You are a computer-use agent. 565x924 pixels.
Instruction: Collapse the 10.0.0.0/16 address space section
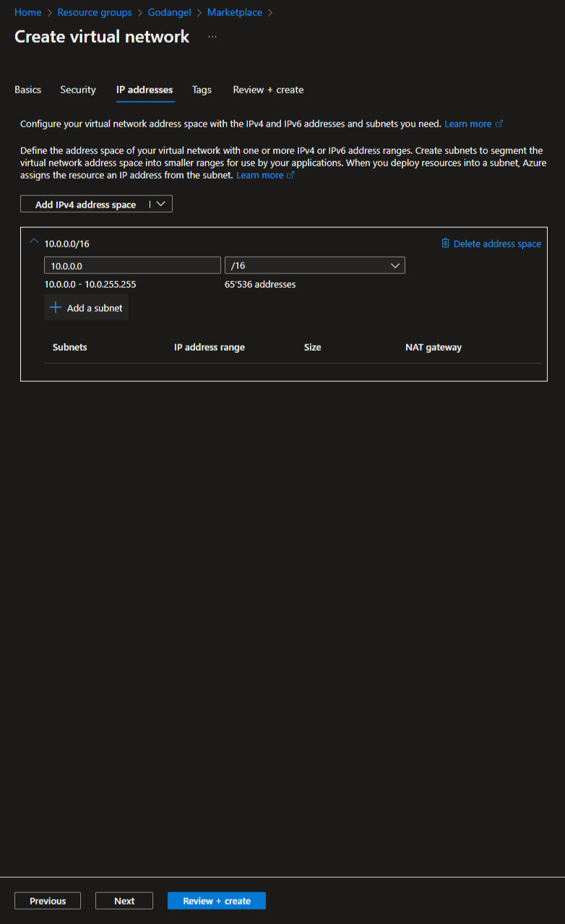click(x=34, y=241)
